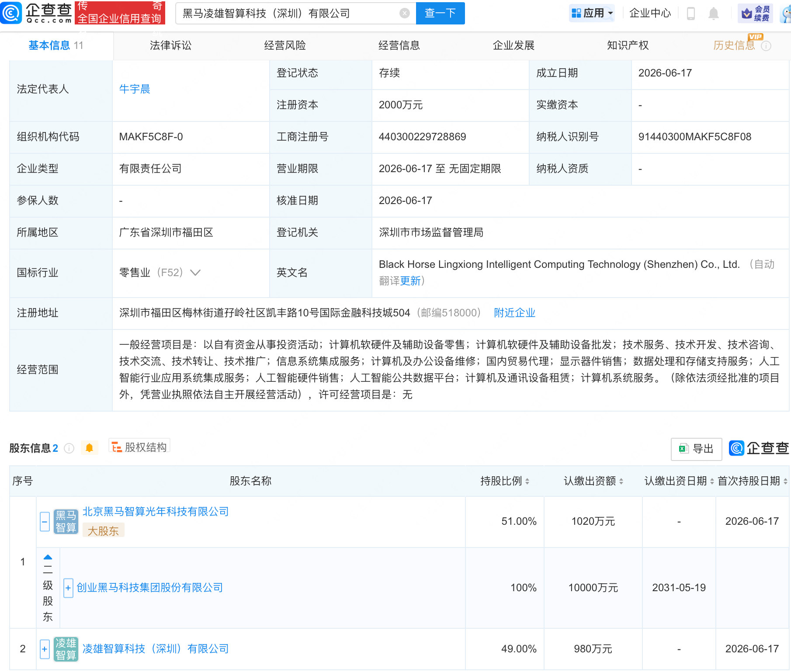The height and width of the screenshot is (672, 791).
Task: Open 凌雄智算 company logo
Action: click(66, 649)
